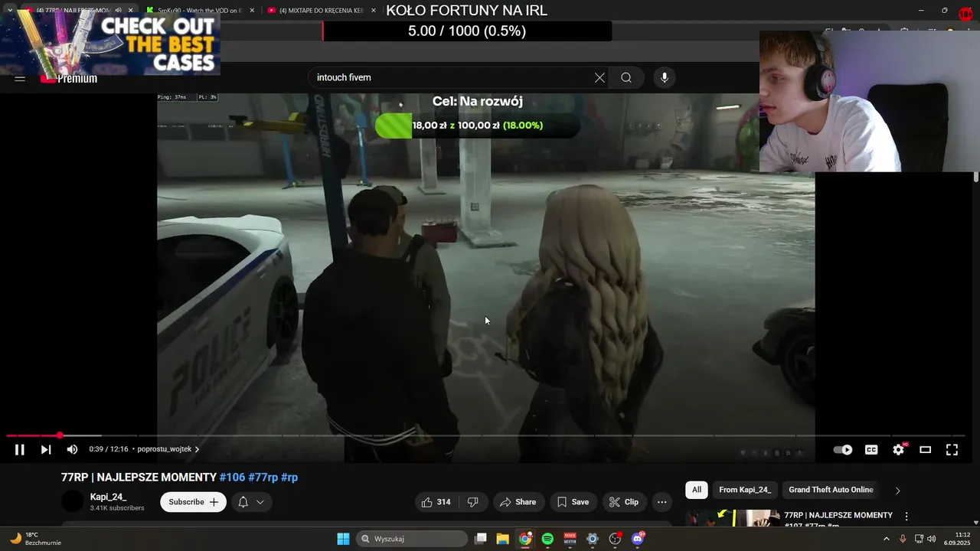Enter full screen mode

click(952, 450)
